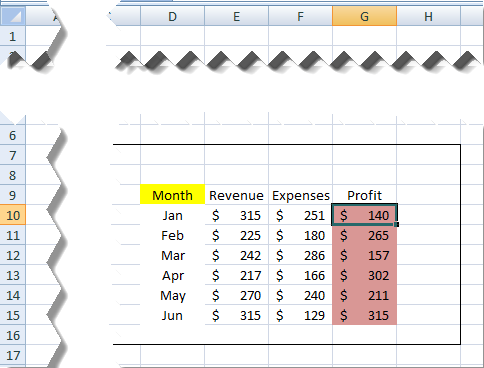This screenshot has height=368, width=484.
Task: Select the Jun profit cell showing 315
Action: (364, 315)
